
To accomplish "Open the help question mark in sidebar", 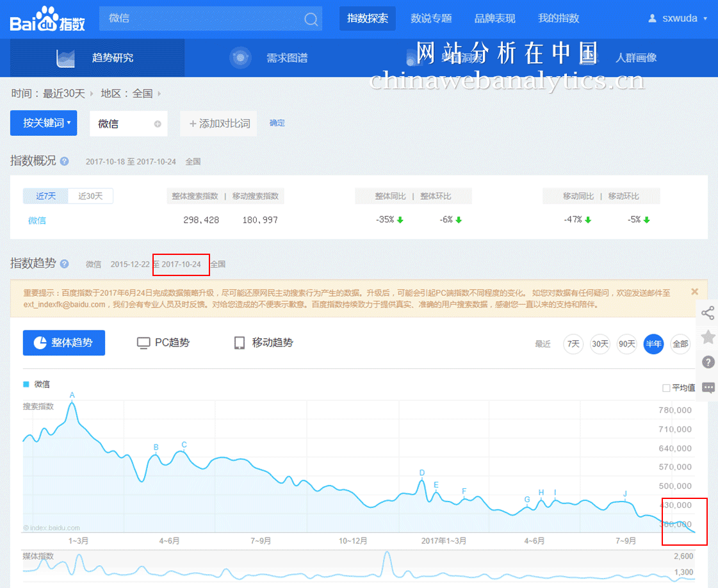I will [708, 363].
